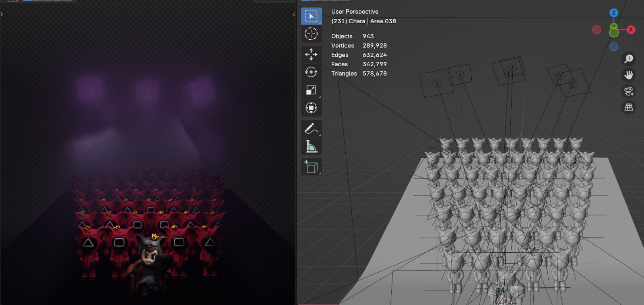Toggle perspective/orthographic view
The width and height of the screenshot is (644, 305).
click(x=629, y=107)
